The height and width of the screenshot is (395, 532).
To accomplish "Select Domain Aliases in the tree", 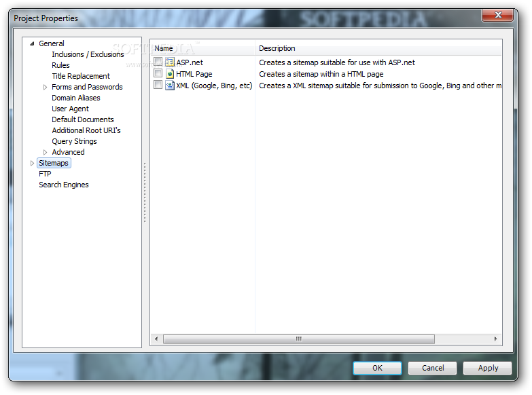I will (75, 98).
